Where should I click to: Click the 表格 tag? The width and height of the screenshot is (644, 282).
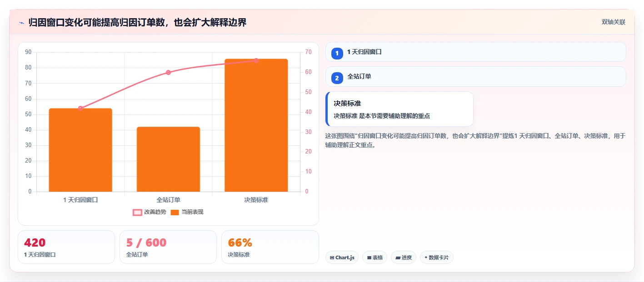(374, 257)
